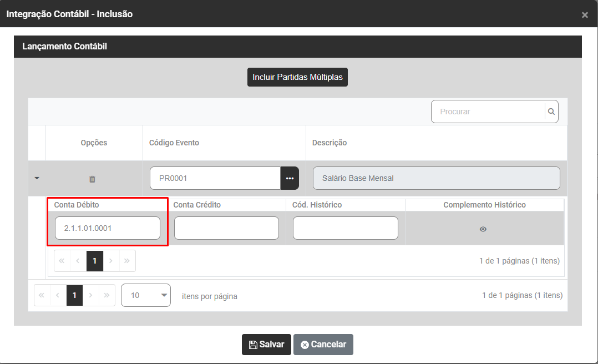Open event lookup with ellipsis button
The height and width of the screenshot is (364, 598).
coord(290,178)
